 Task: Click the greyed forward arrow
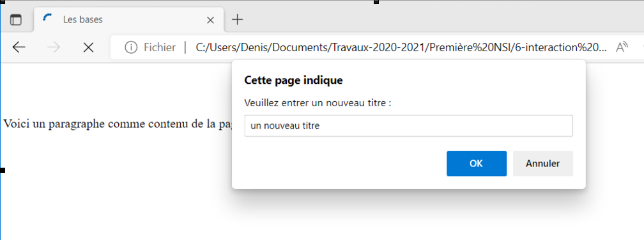pos(54,48)
